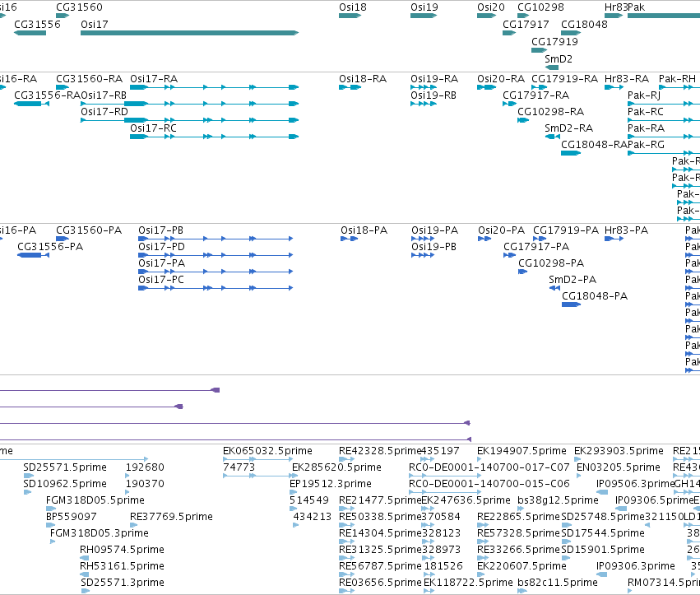The width and height of the screenshot is (700, 595).
Task: Click the EN03205.5prime EST label
Action: 619,467
